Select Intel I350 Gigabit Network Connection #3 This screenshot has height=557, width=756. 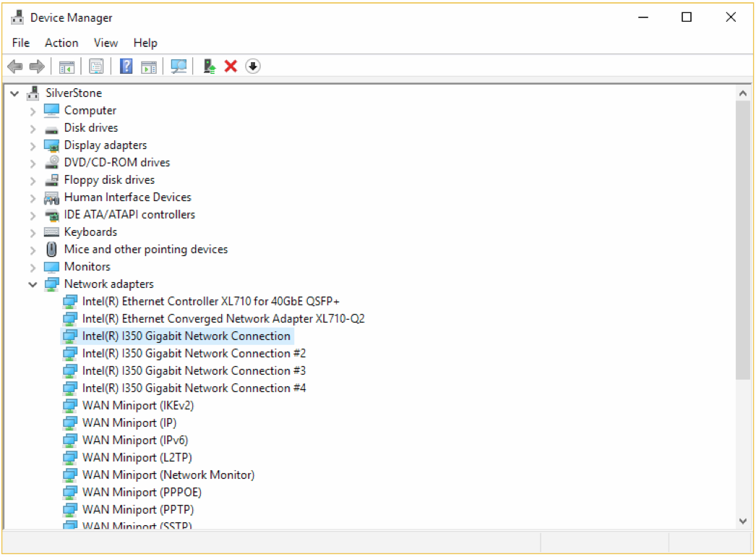(x=194, y=371)
